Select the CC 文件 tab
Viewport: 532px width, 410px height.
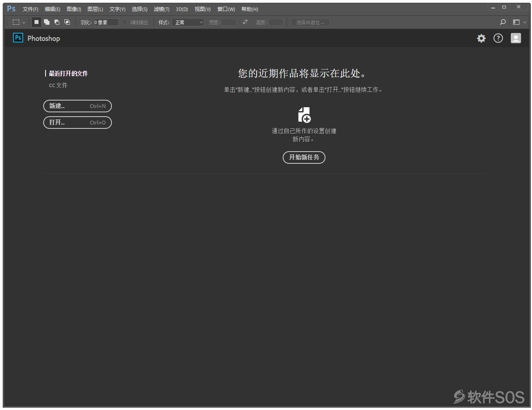click(58, 85)
